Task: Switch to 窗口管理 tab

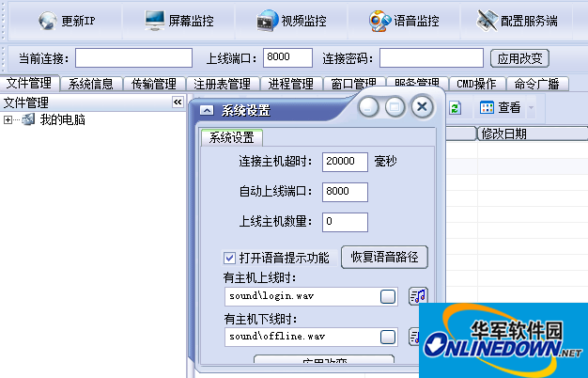Action: (353, 83)
